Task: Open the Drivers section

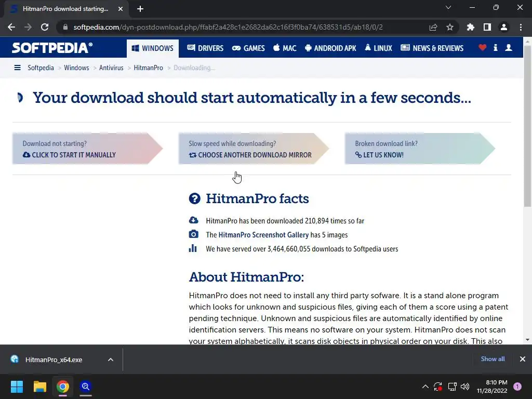Action: click(x=205, y=48)
